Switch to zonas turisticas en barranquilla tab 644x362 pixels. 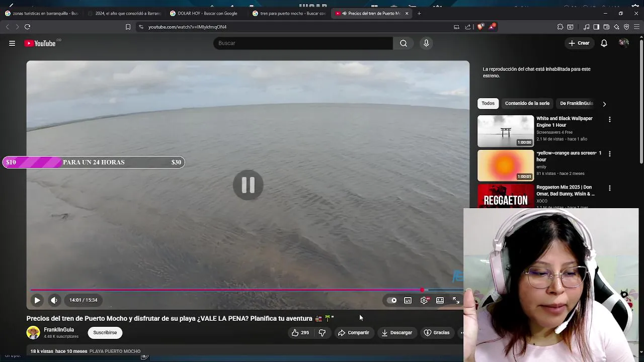pyautogui.click(x=42, y=14)
